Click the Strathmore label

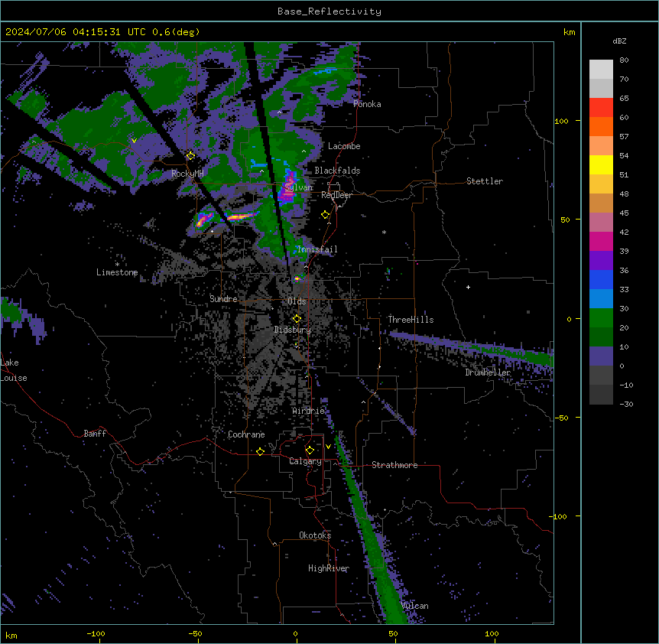coord(394,465)
